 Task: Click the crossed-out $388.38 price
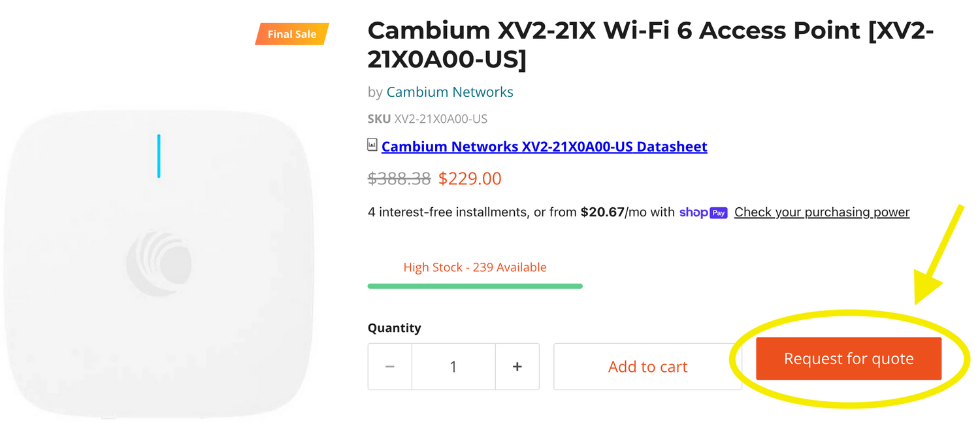pos(399,178)
